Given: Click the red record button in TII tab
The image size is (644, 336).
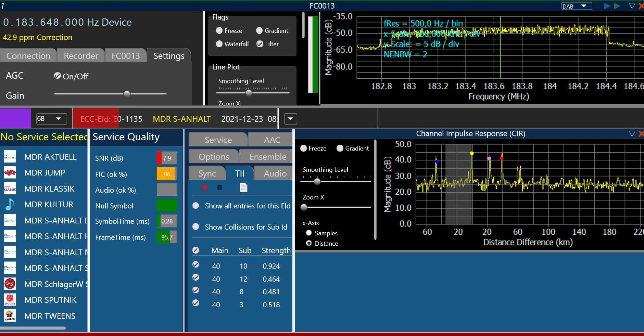Looking at the screenshot, I should click(x=205, y=187).
